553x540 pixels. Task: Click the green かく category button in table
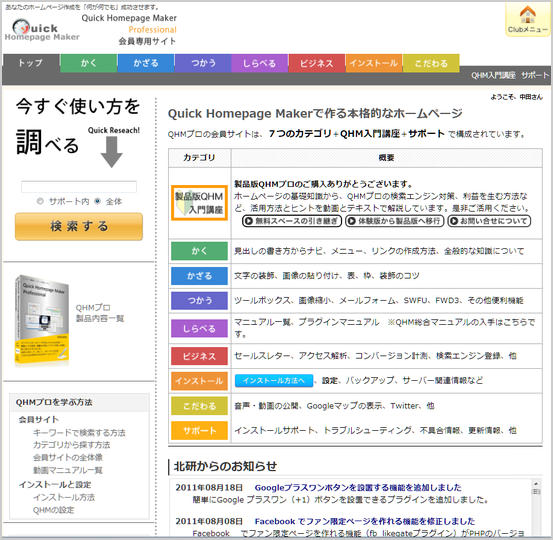point(199,251)
